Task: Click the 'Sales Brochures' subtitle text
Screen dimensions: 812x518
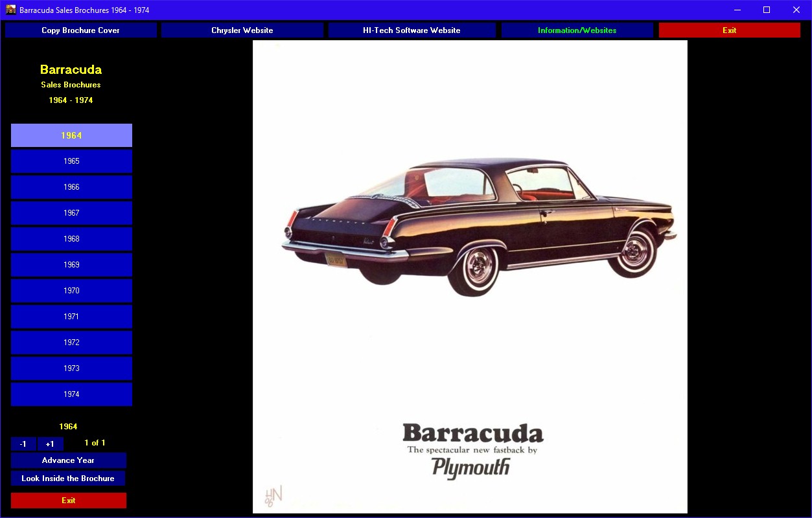Action: click(x=71, y=85)
